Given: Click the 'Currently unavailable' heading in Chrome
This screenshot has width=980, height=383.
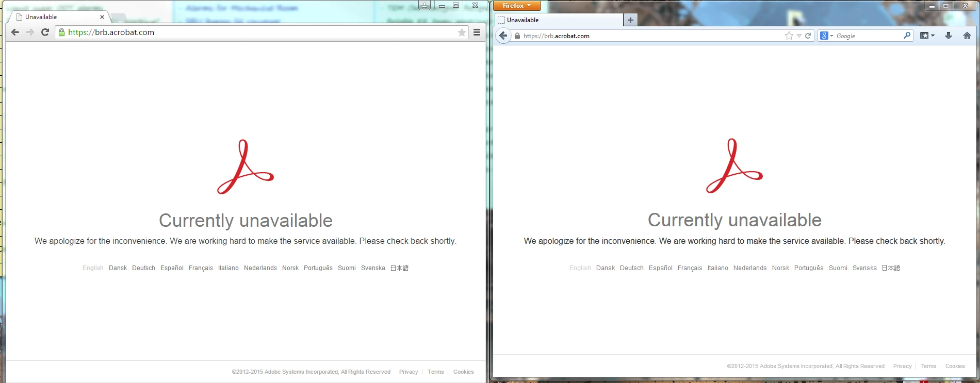Looking at the screenshot, I should click(x=246, y=221).
